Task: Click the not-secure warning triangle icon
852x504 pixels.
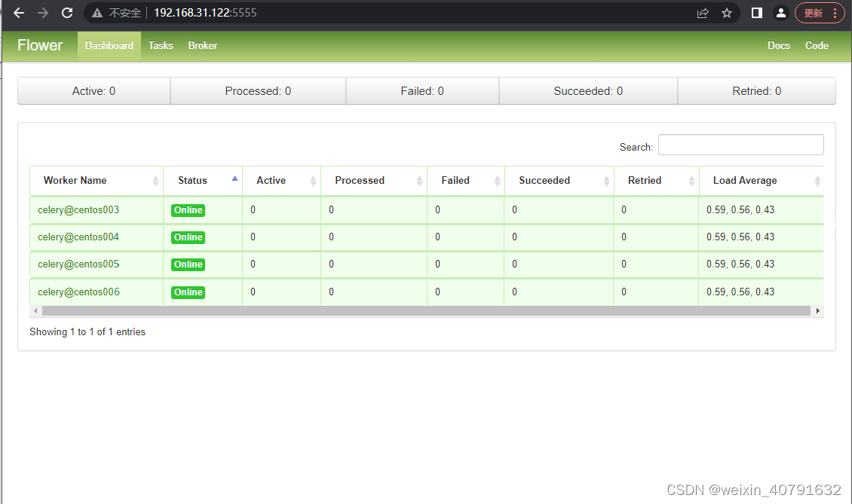Action: click(97, 13)
